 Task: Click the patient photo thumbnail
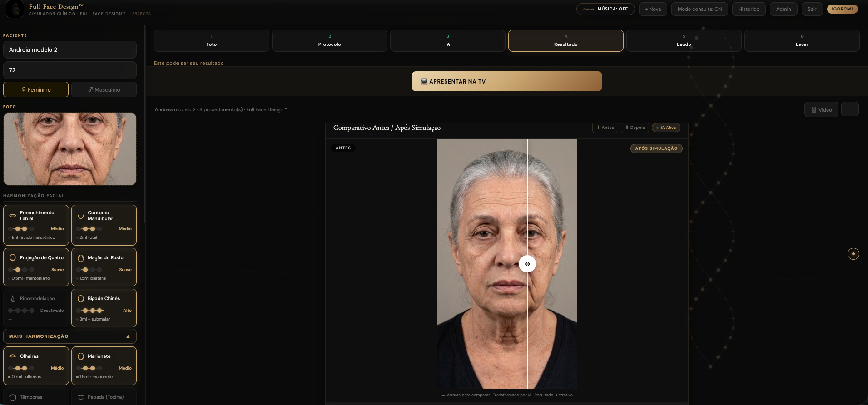tap(70, 149)
